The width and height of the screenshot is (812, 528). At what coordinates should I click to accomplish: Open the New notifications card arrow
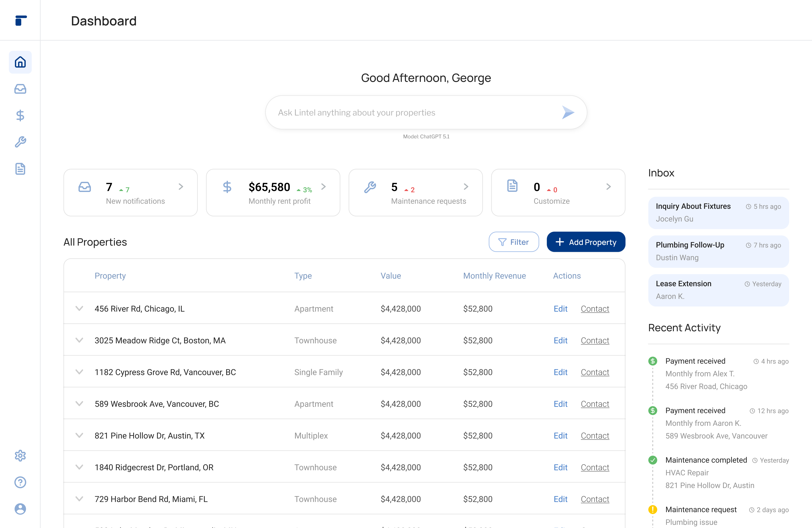(181, 187)
